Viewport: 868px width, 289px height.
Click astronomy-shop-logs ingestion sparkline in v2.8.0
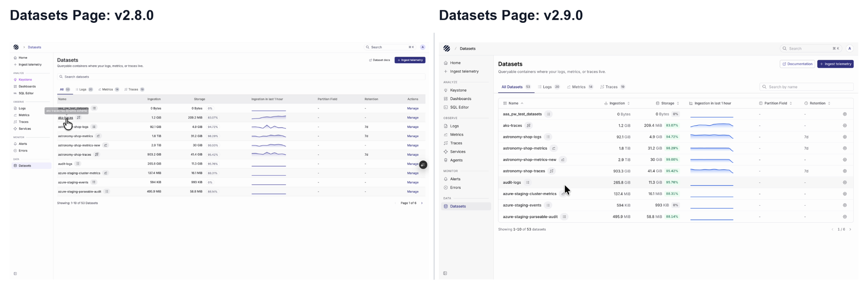269,127
